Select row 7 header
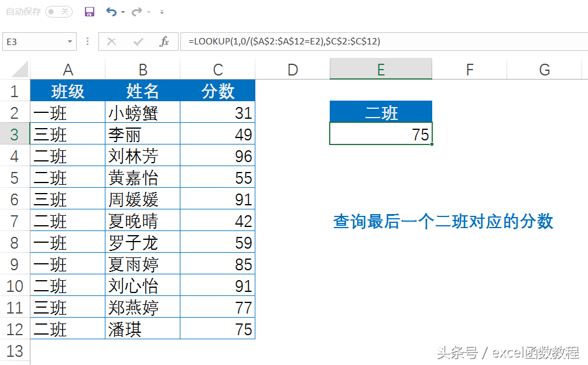 [x=15, y=221]
